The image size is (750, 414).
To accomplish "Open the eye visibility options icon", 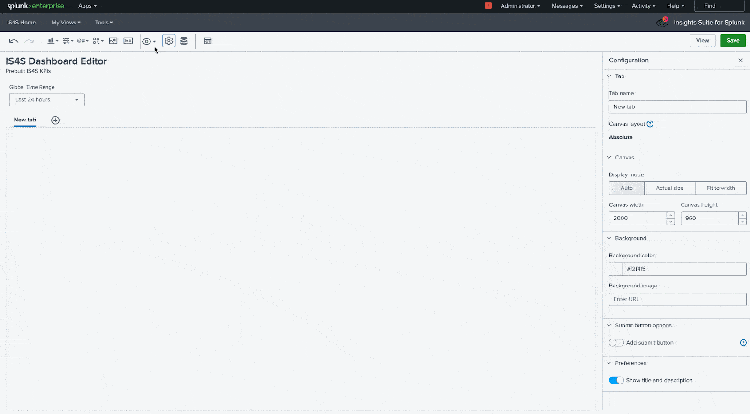I will (147, 41).
